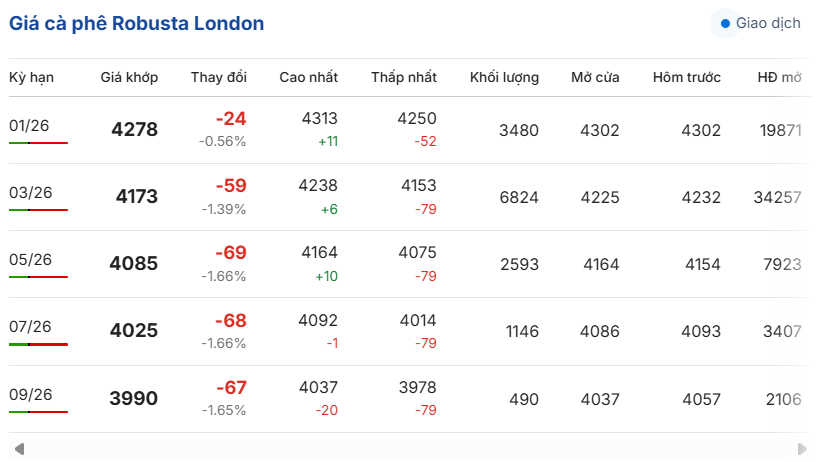Select the 01/26 contract term
This screenshot has width=819, height=462.
tap(29, 125)
